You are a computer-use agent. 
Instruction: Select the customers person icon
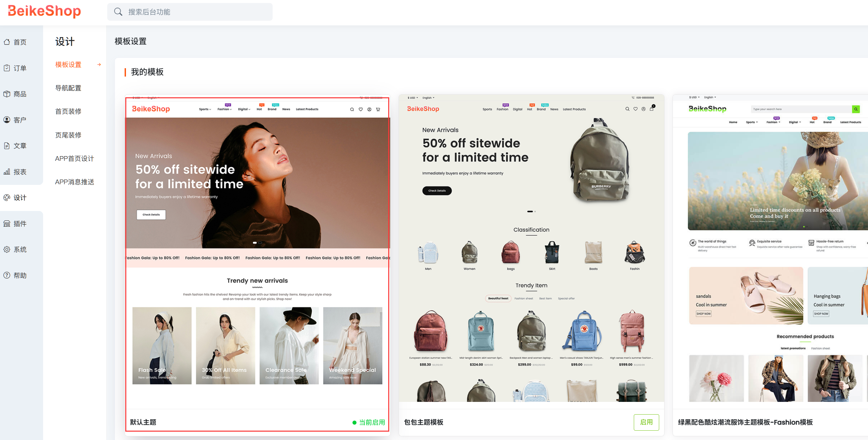(x=7, y=120)
